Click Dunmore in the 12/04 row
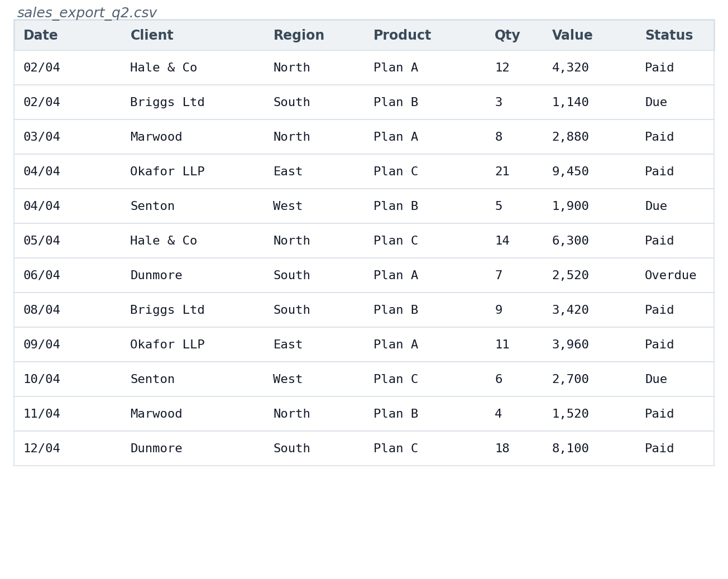The height and width of the screenshot is (579, 728). 156,449
